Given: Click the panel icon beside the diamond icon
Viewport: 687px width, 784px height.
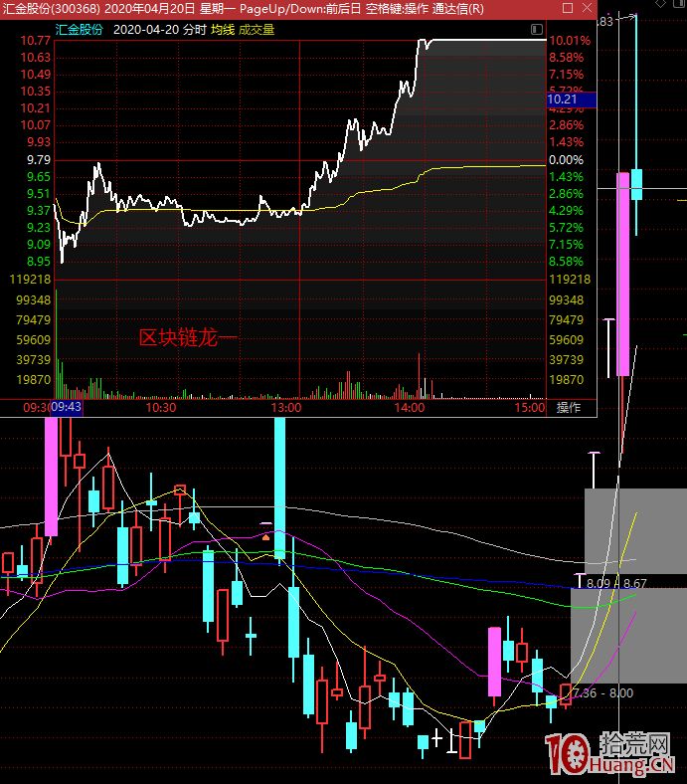Looking at the screenshot, I should pos(680,3).
